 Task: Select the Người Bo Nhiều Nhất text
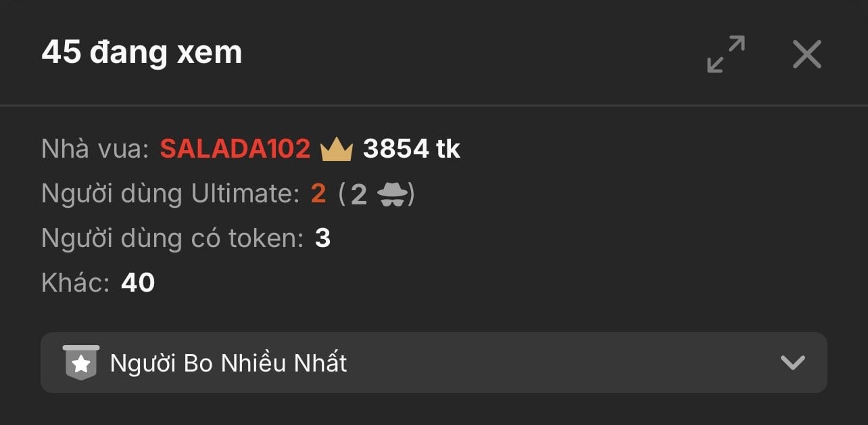coord(228,363)
